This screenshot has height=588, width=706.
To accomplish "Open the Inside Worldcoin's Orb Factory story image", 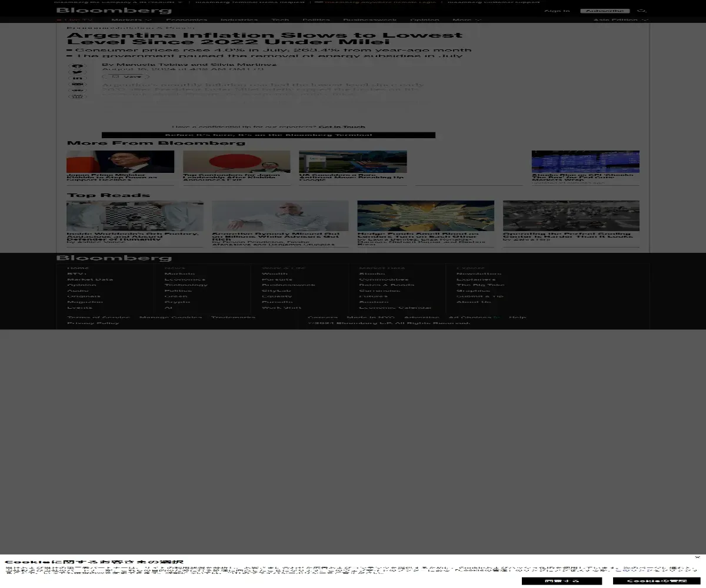I will click(x=135, y=216).
